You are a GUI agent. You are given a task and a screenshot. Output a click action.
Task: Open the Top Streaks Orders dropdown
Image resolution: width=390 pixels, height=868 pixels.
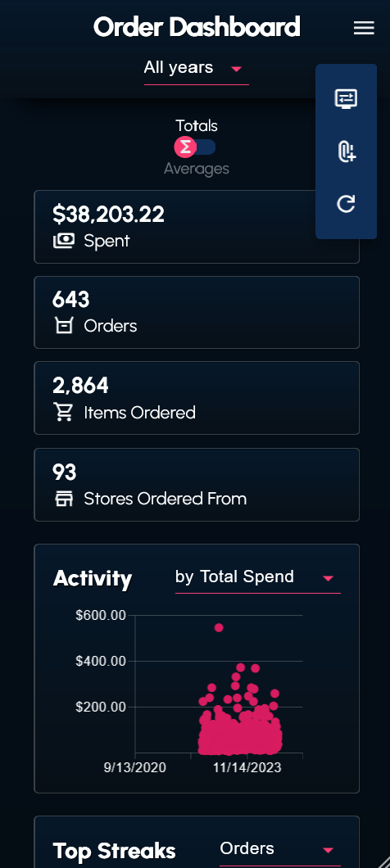279,850
